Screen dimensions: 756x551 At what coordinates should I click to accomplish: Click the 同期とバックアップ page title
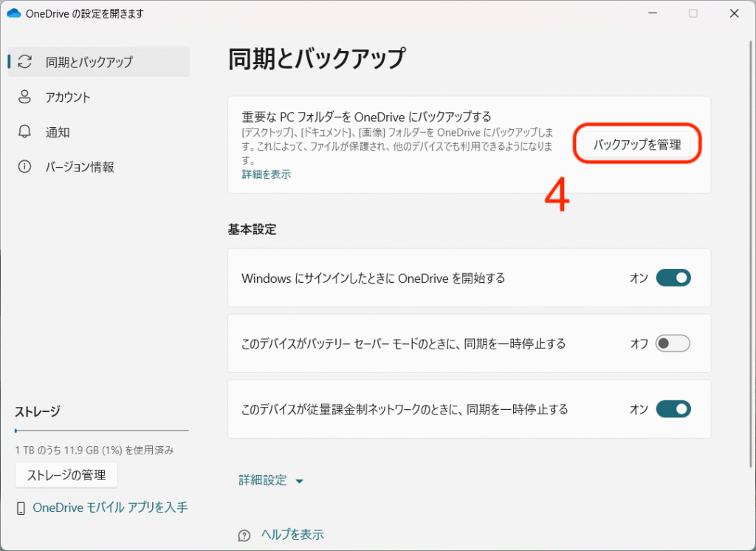[317, 59]
